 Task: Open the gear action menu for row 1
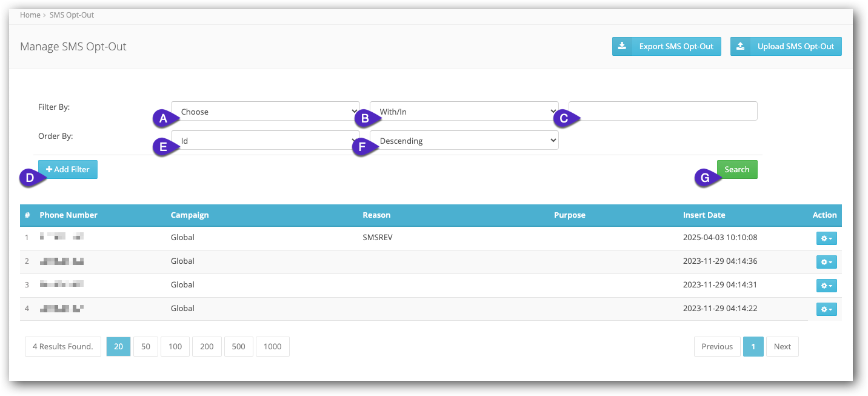826,238
